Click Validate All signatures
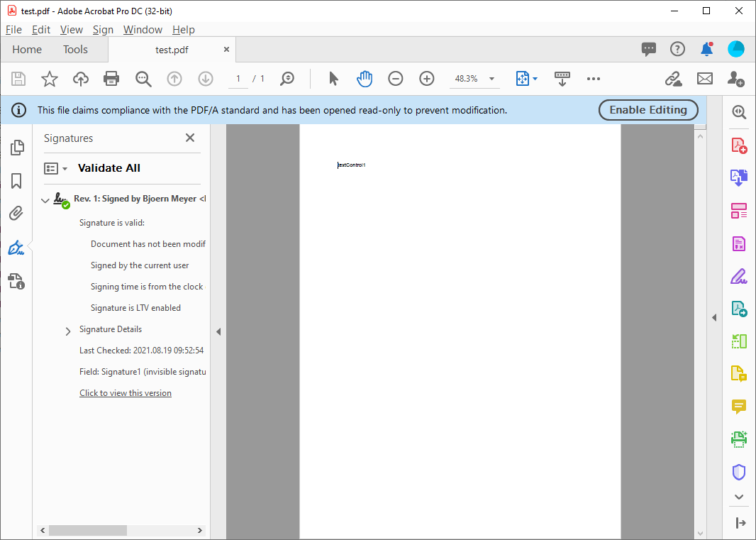The image size is (756, 540). (109, 168)
